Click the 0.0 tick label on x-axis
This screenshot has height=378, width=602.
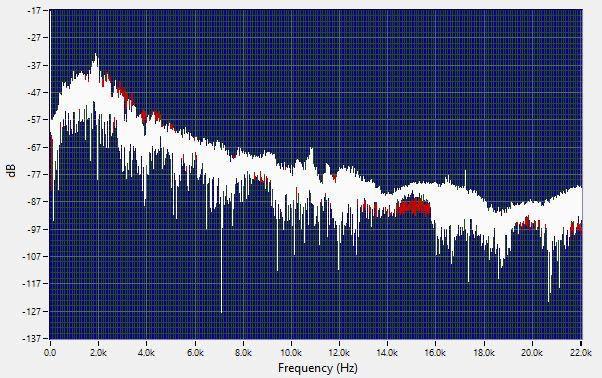click(50, 352)
